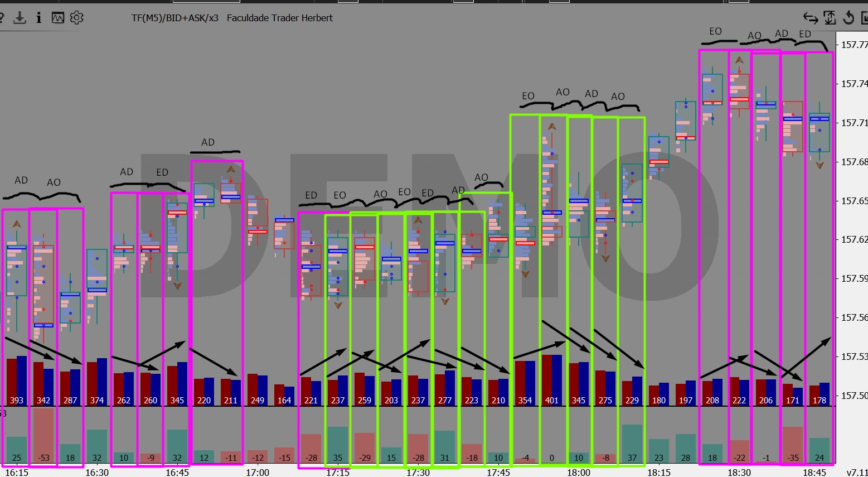
Task: Select the 17:15 time axis label
Action: tap(338, 472)
